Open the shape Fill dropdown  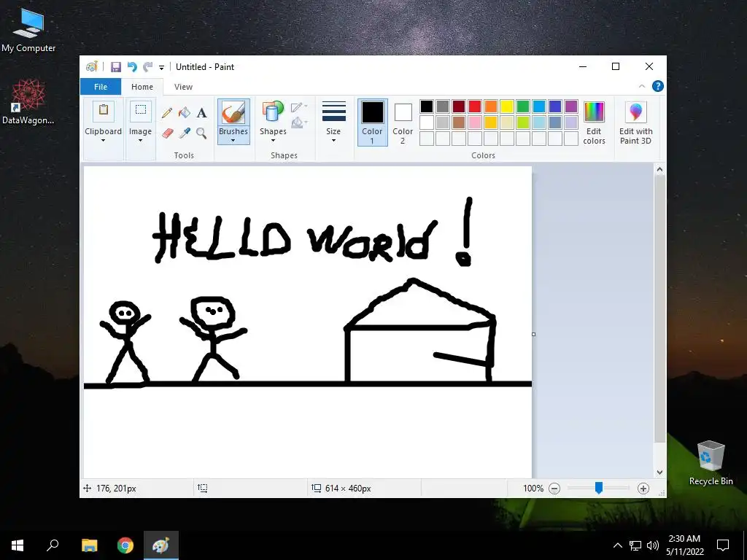299,122
